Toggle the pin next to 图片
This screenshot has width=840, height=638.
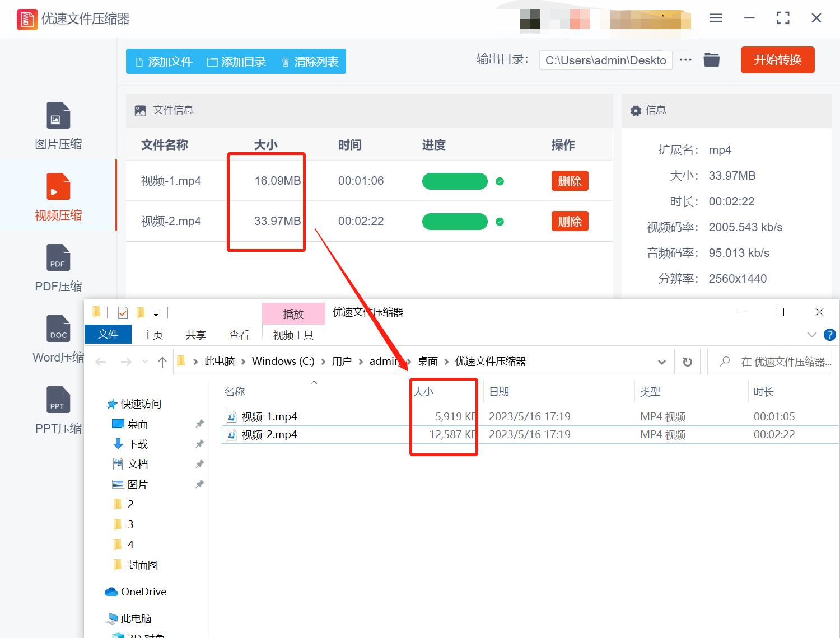pyautogui.click(x=199, y=484)
